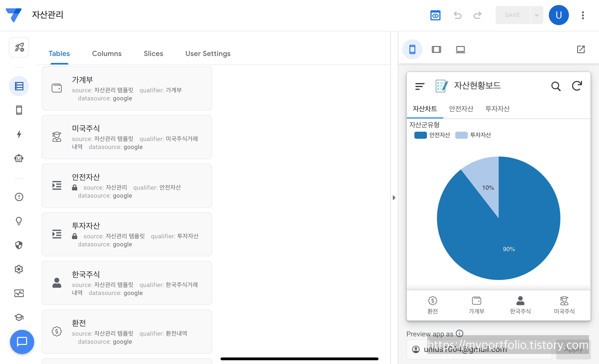Viewport: 599px width, 364px height.
Task: Click the Undo arrow in the top bar
Action: click(458, 15)
